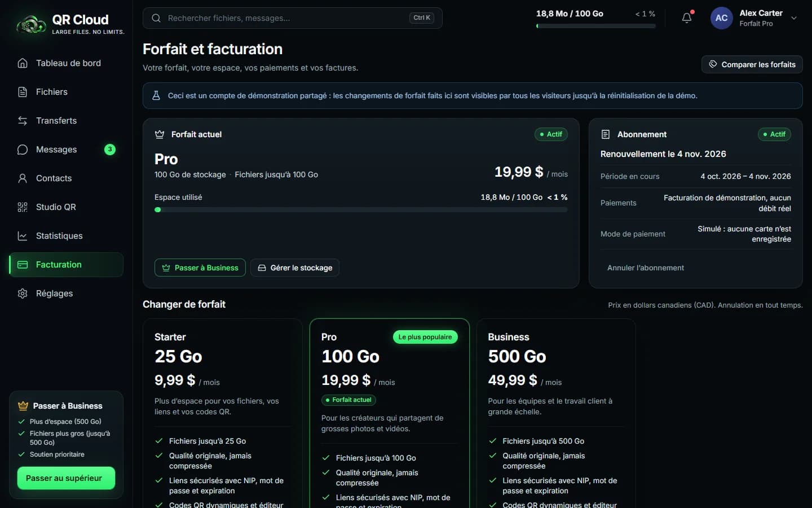Click the Gérer le stockage button
This screenshot has height=508, width=812.
click(x=295, y=268)
